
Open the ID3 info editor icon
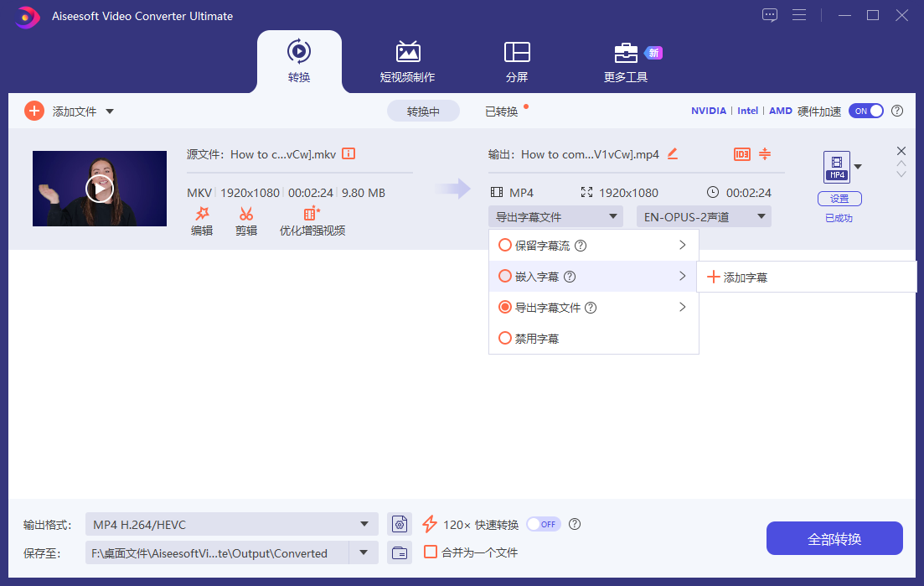click(x=741, y=154)
